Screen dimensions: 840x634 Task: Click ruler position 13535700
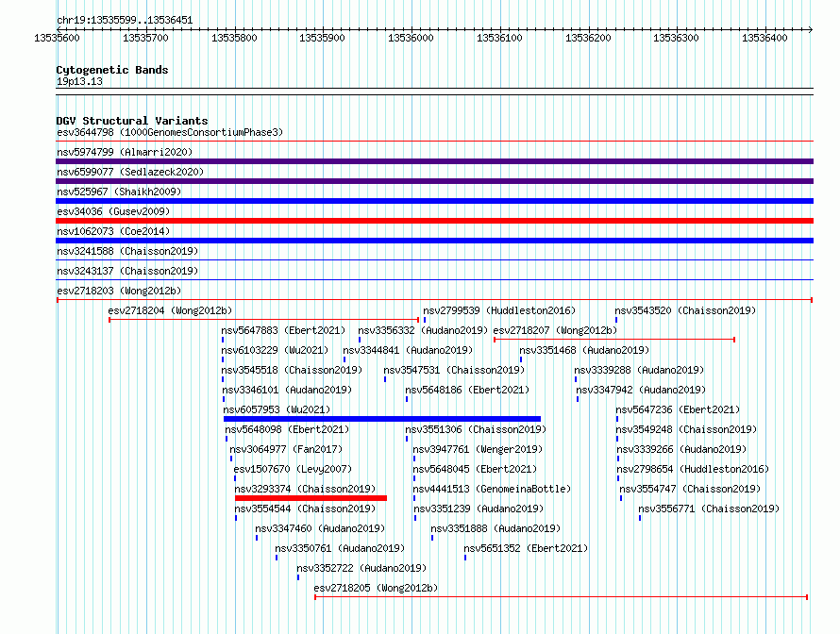(x=145, y=38)
